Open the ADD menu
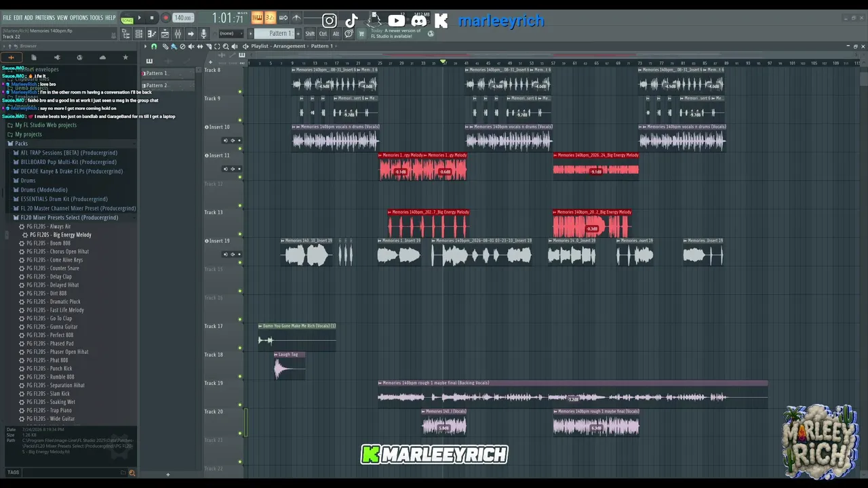Image resolution: width=868 pixels, height=488 pixels. (28, 18)
